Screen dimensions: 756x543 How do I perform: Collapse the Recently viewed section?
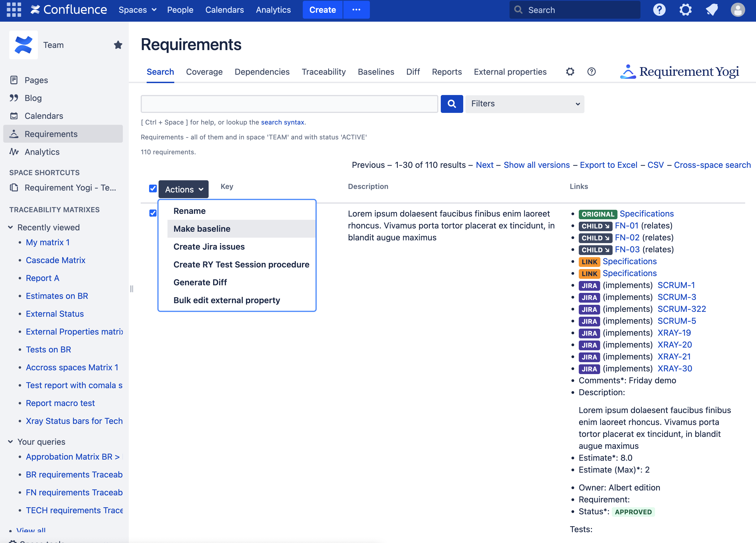point(11,227)
